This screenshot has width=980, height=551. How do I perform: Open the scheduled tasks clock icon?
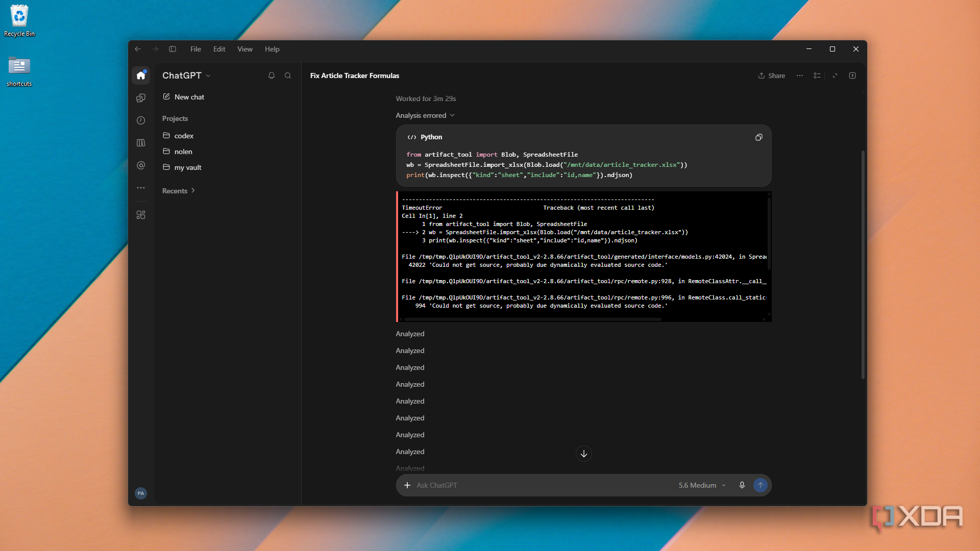pyautogui.click(x=141, y=120)
